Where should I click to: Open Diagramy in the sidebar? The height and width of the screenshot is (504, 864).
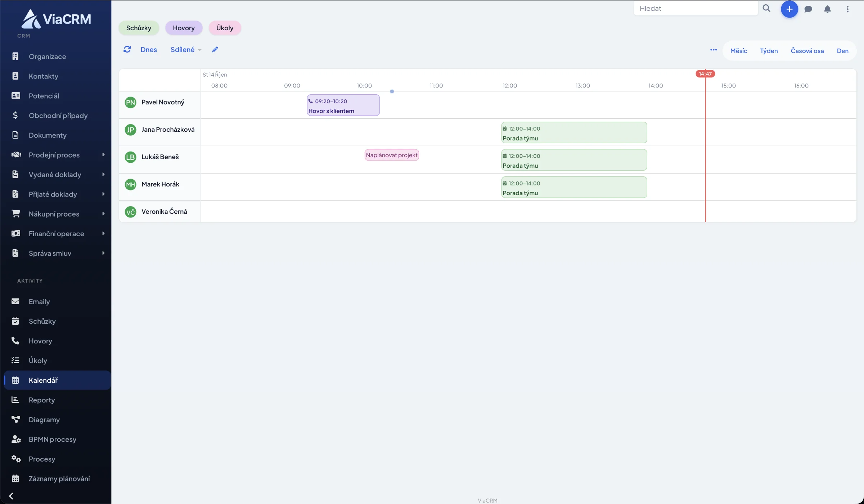point(58,419)
